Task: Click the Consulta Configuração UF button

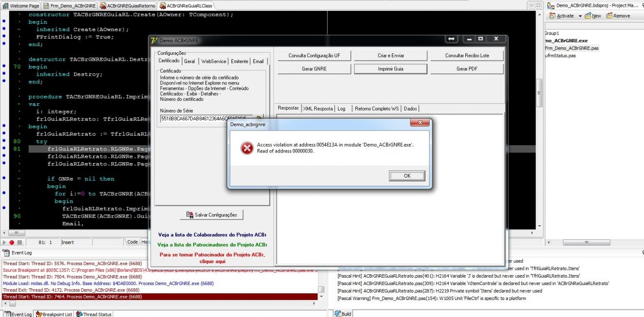Action: 314,55
